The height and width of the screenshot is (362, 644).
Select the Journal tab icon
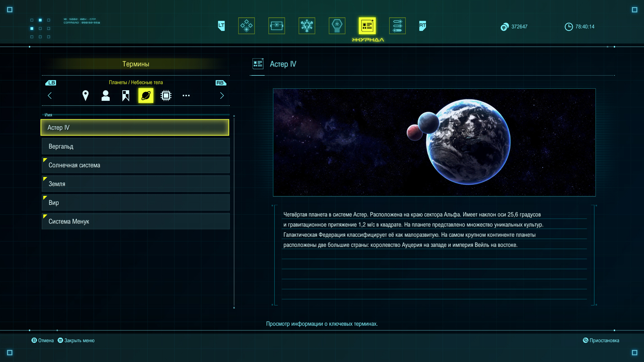pyautogui.click(x=367, y=26)
